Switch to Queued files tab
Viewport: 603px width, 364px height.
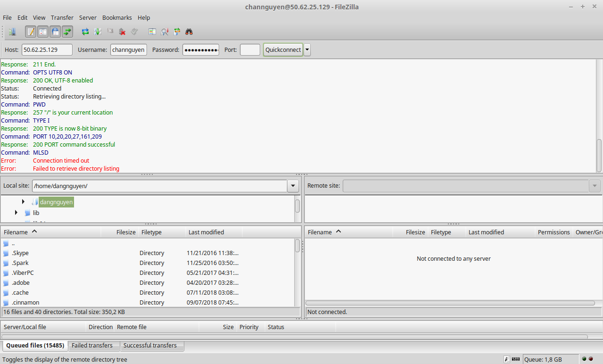click(35, 346)
